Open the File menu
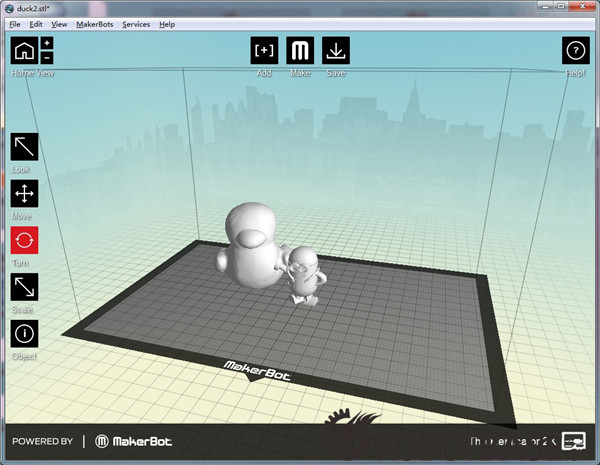Screen dimensions: 600x465 coord(15,23)
